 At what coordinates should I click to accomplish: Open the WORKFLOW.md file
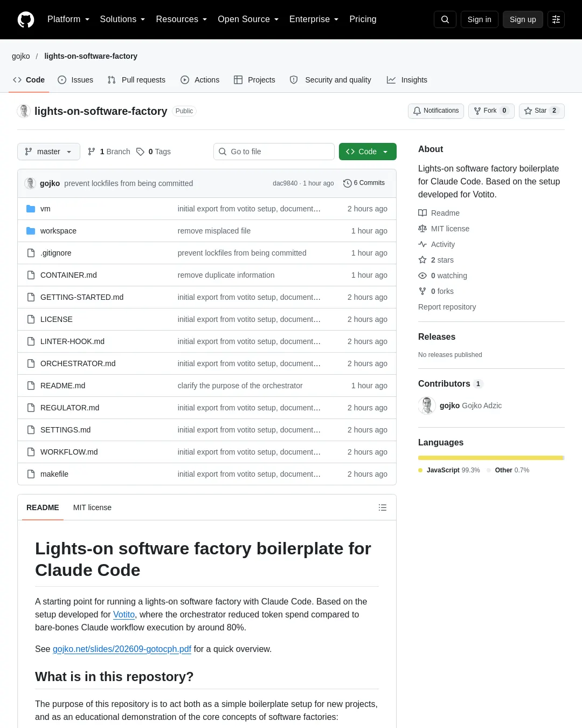(x=69, y=452)
